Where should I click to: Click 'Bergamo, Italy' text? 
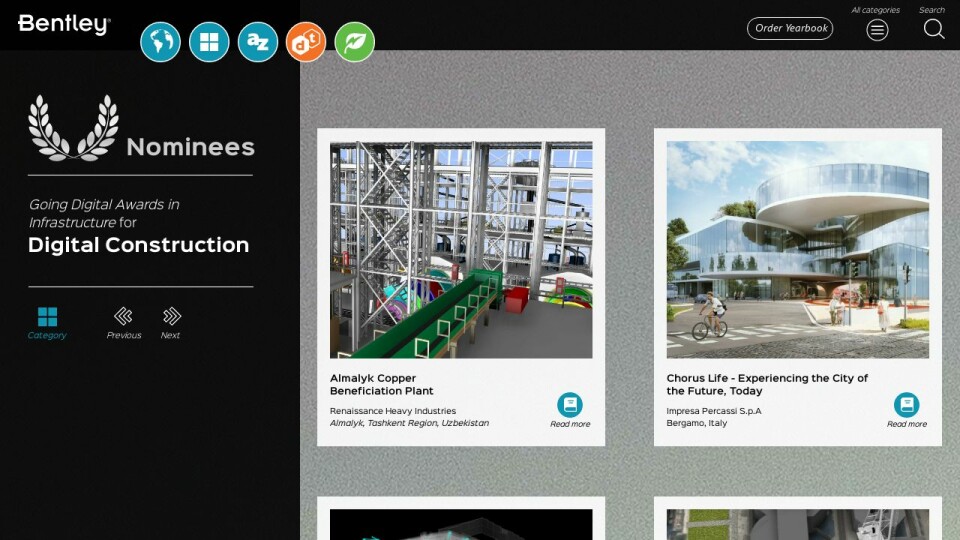tap(697, 423)
